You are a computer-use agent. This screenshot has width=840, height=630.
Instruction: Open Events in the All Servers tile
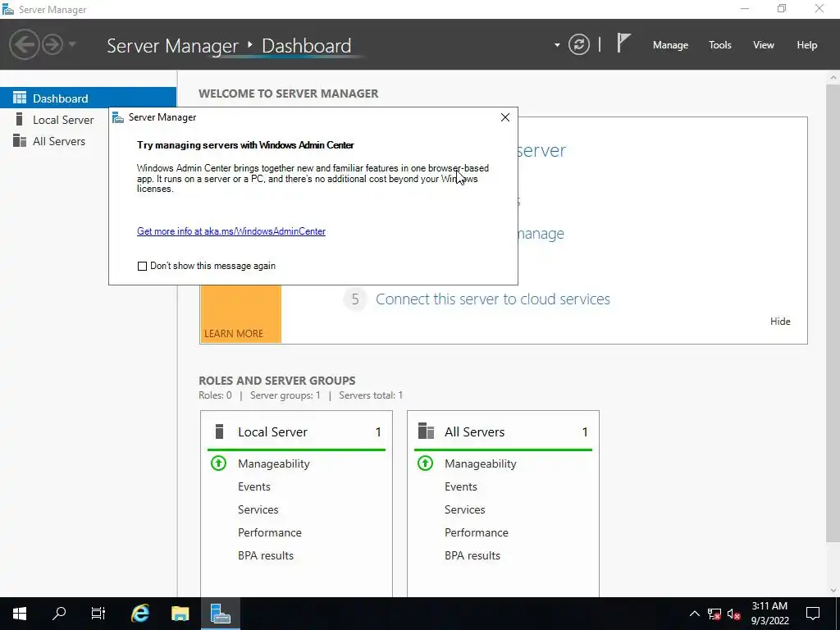click(x=461, y=486)
